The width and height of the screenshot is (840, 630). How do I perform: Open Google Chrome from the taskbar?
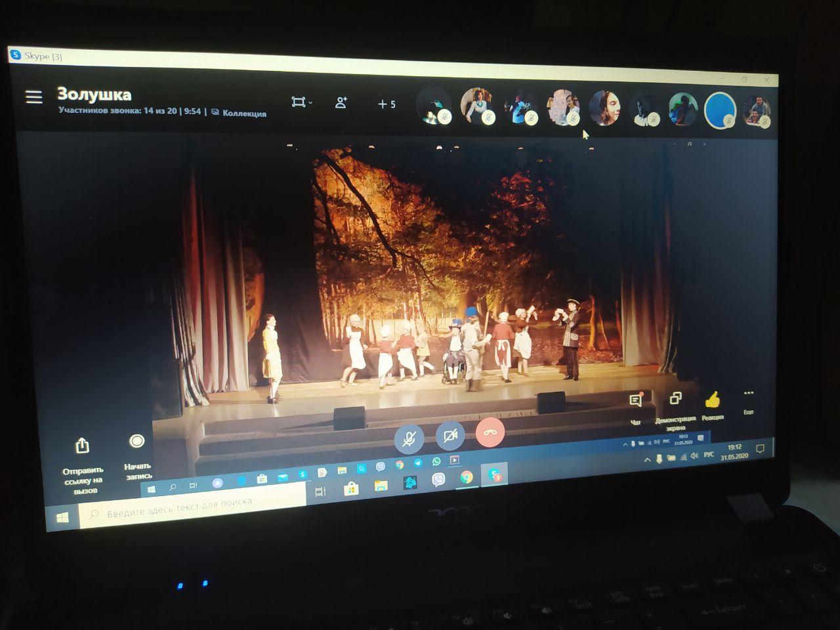coord(467,477)
